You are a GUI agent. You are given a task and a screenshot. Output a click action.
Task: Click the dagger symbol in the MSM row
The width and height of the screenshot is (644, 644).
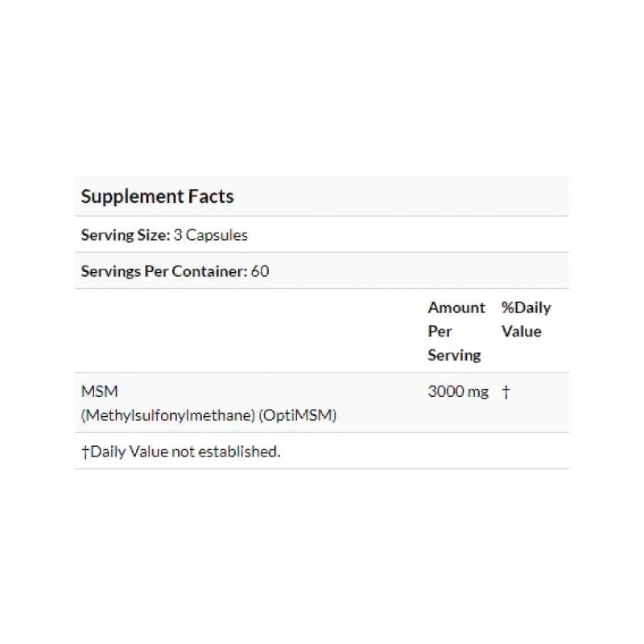tap(506, 394)
